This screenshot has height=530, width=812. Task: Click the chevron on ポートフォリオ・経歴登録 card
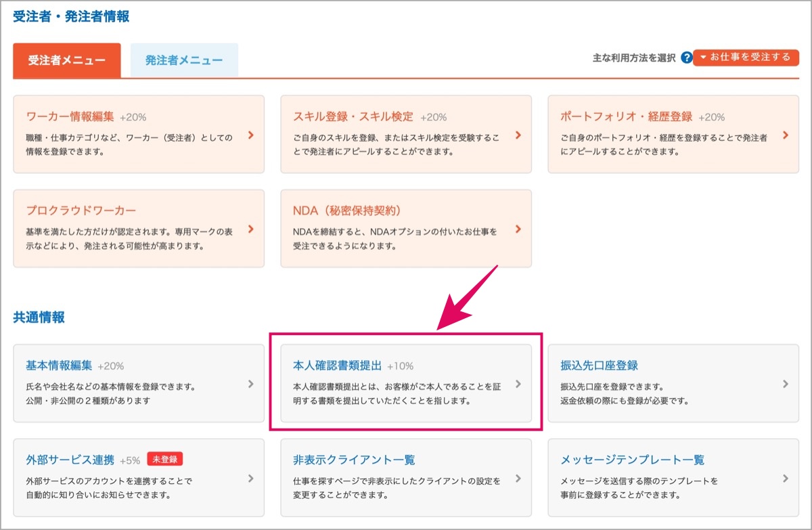click(785, 135)
